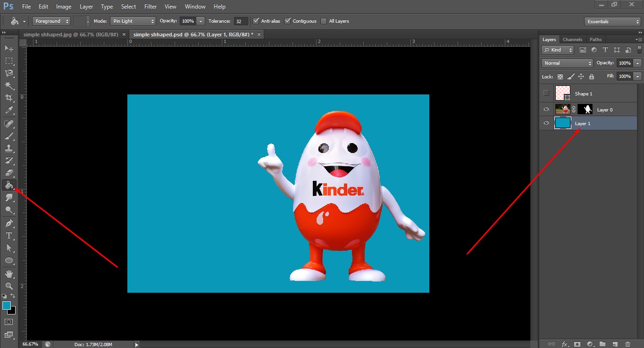The height and width of the screenshot is (348, 644).
Task: Expand the layer Opacity dropdown arrow
Action: (638, 63)
